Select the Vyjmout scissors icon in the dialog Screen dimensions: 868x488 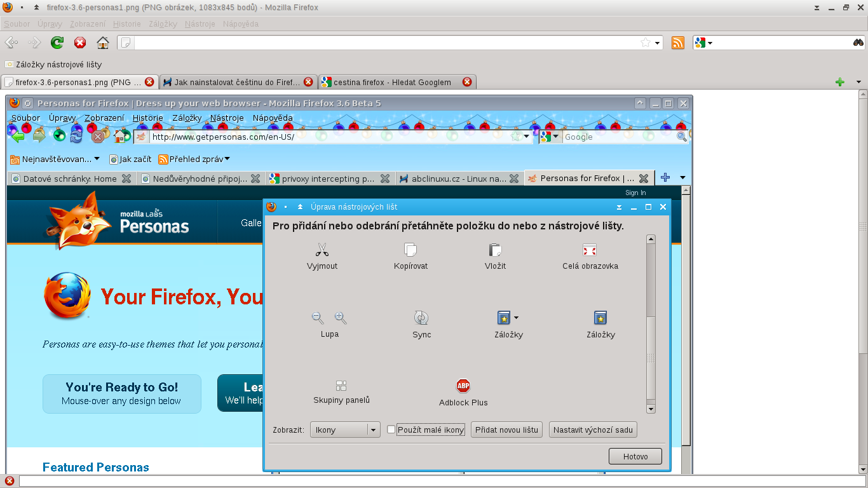(322, 250)
